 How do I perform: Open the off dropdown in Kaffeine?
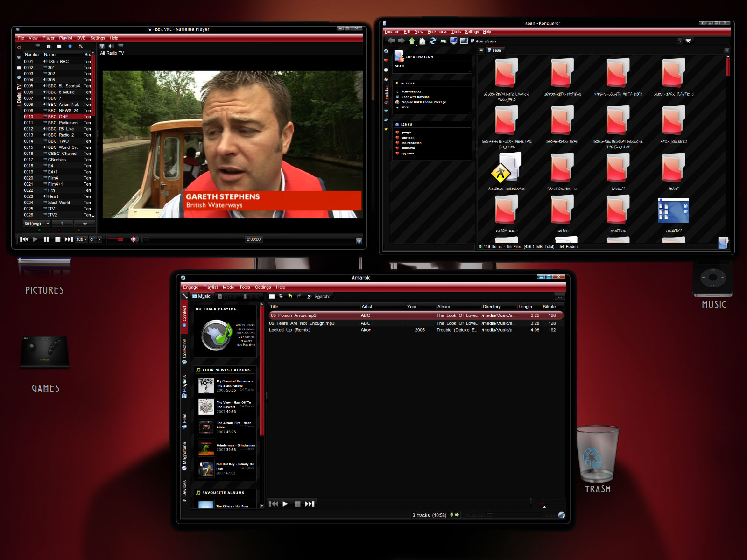(x=96, y=239)
